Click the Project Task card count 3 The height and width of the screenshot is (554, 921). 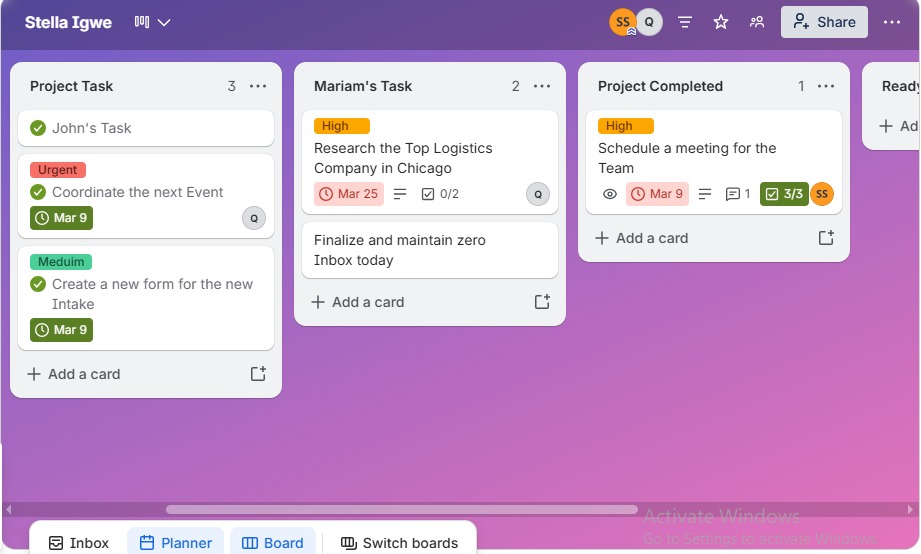tap(231, 86)
